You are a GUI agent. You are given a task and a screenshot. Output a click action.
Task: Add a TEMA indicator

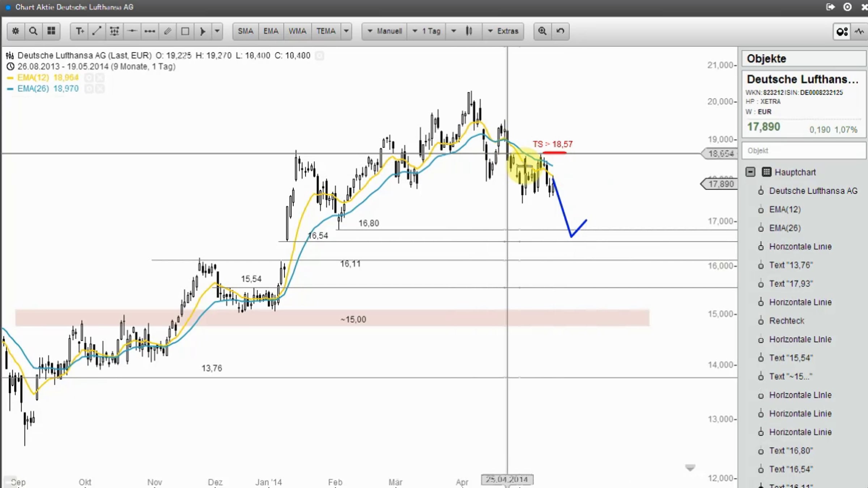(x=326, y=31)
